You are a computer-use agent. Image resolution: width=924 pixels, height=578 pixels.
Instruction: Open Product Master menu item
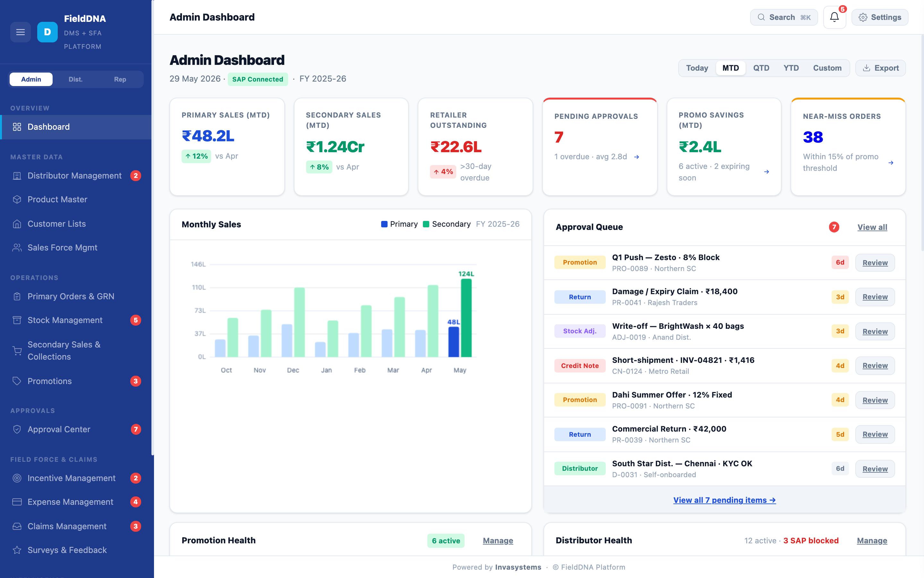tap(76, 199)
